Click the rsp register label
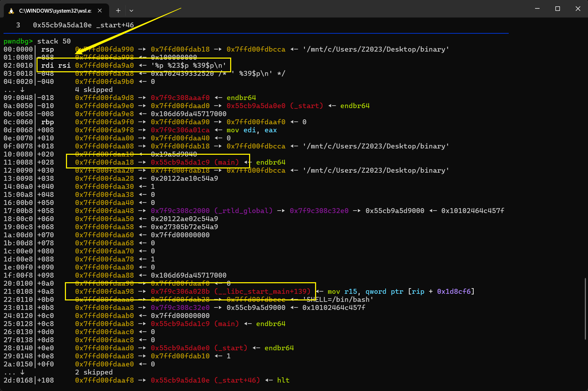 [x=48, y=49]
